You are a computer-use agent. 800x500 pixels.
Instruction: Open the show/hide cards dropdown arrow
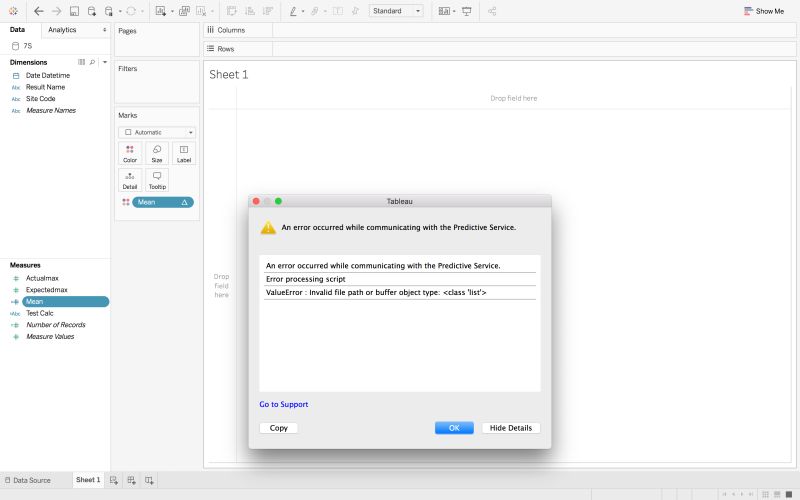454,11
